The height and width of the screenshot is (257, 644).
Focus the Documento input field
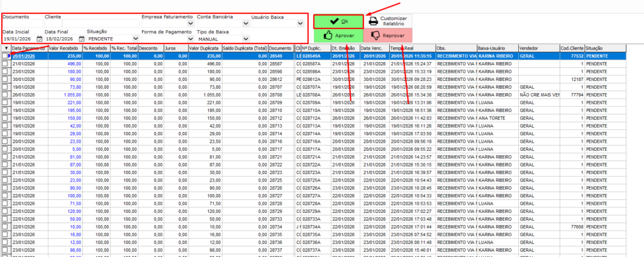[x=22, y=23]
